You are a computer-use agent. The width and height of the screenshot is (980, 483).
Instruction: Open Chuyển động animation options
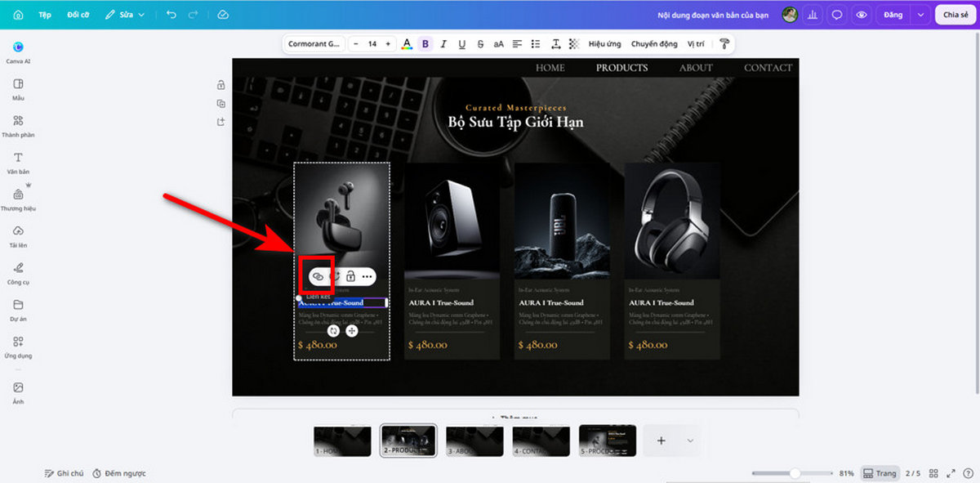click(654, 44)
